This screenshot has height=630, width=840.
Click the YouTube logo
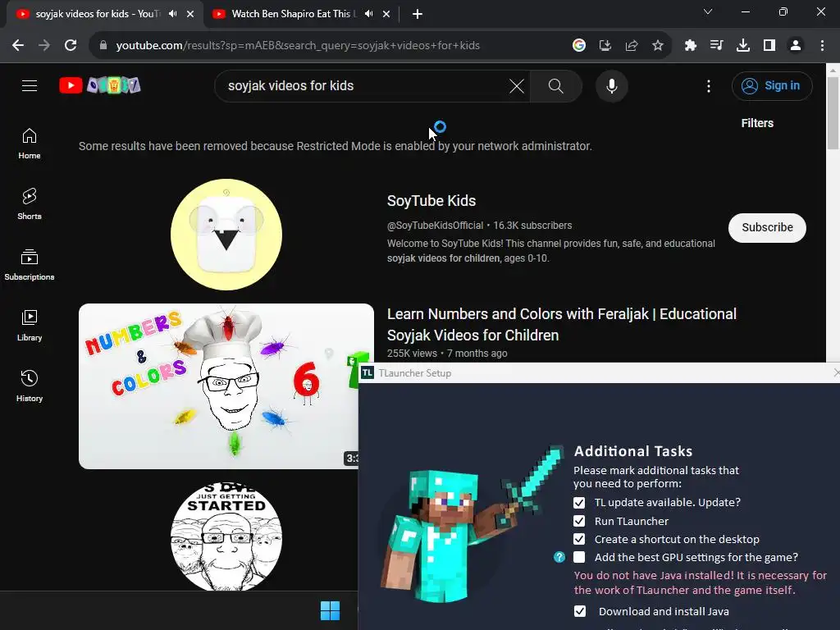point(99,85)
